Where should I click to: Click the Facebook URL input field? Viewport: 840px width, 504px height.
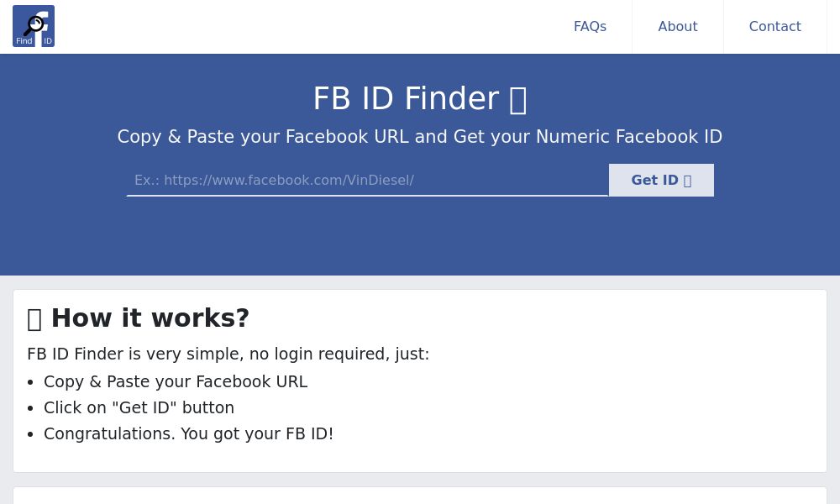coord(367,180)
